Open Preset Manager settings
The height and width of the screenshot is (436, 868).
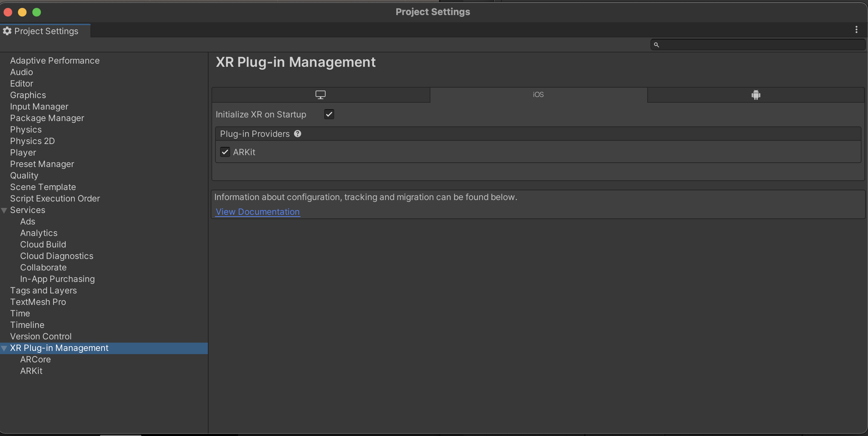(x=42, y=164)
